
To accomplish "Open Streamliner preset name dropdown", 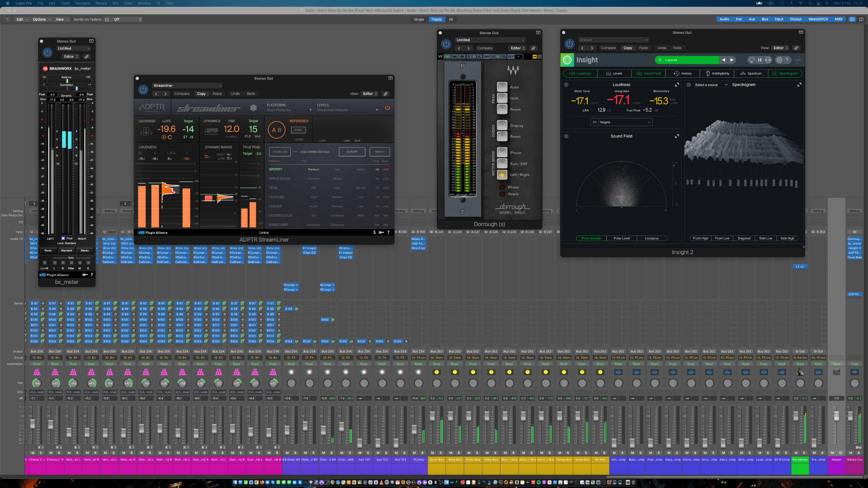I will pyautogui.click(x=187, y=85).
